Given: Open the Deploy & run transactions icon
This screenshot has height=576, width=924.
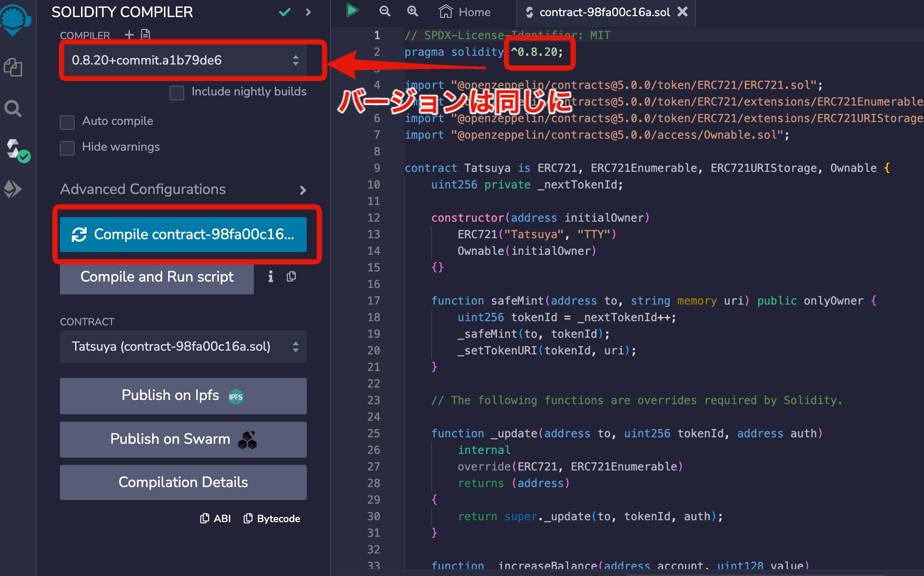Looking at the screenshot, I should click(x=13, y=189).
